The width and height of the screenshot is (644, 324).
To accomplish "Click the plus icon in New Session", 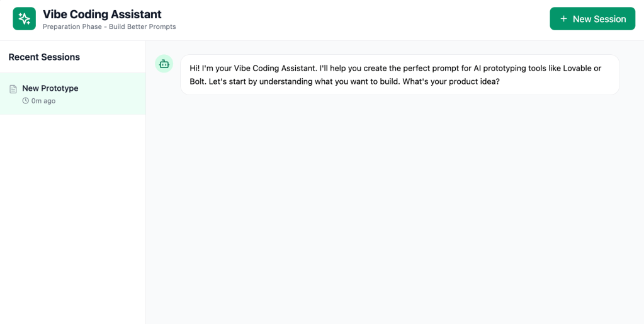I will pos(563,19).
